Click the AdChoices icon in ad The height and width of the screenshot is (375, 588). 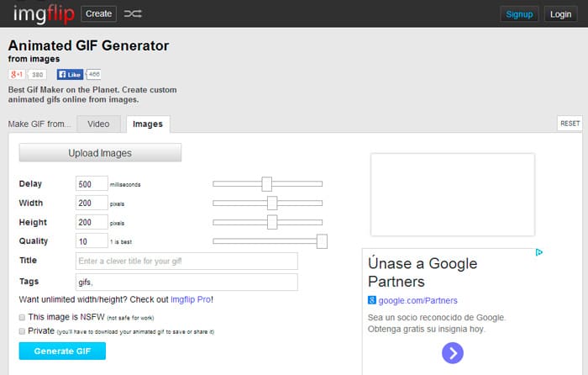539,252
